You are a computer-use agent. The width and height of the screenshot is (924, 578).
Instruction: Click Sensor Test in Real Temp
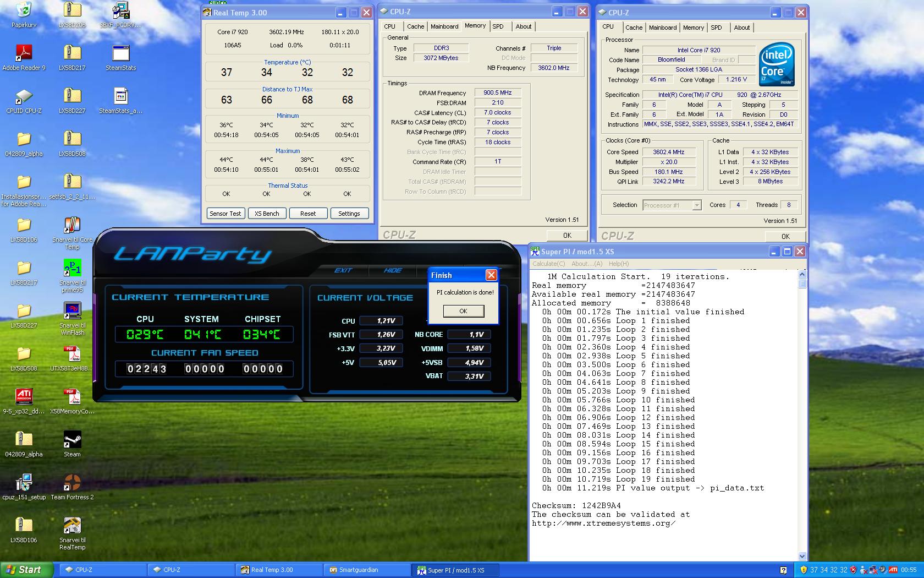click(x=226, y=214)
